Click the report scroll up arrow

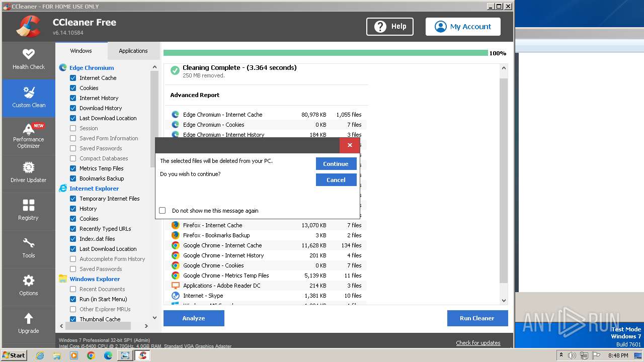(x=504, y=68)
